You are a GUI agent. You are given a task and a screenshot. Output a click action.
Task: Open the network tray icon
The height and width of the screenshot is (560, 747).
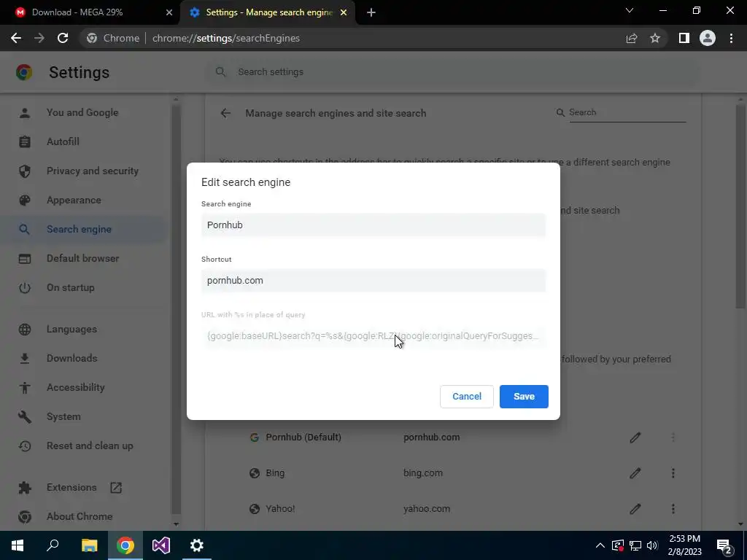click(x=635, y=545)
